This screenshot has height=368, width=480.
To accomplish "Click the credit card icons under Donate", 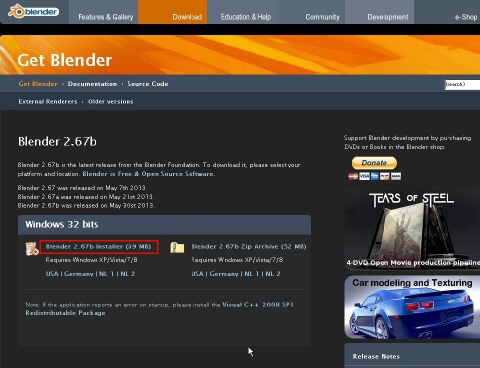I will (x=375, y=176).
